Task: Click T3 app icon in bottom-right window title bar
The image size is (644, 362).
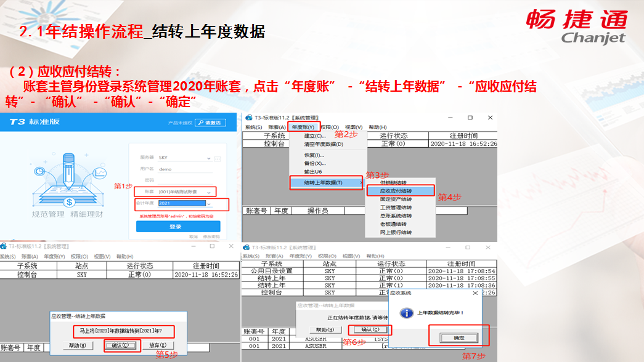Action: click(247, 247)
